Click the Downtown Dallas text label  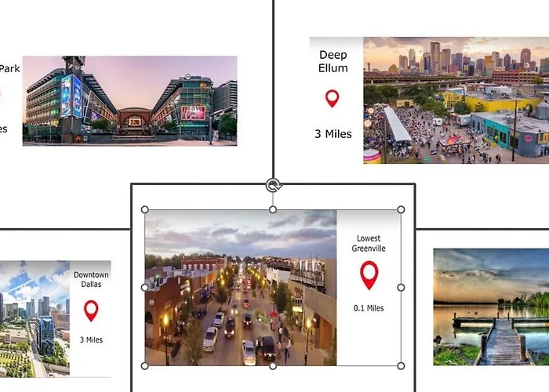click(91, 280)
